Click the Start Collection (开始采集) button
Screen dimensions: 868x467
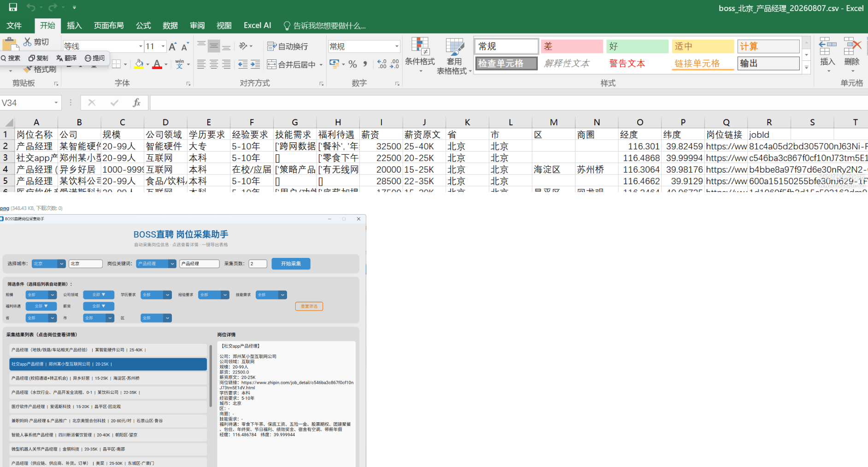pyautogui.click(x=291, y=263)
